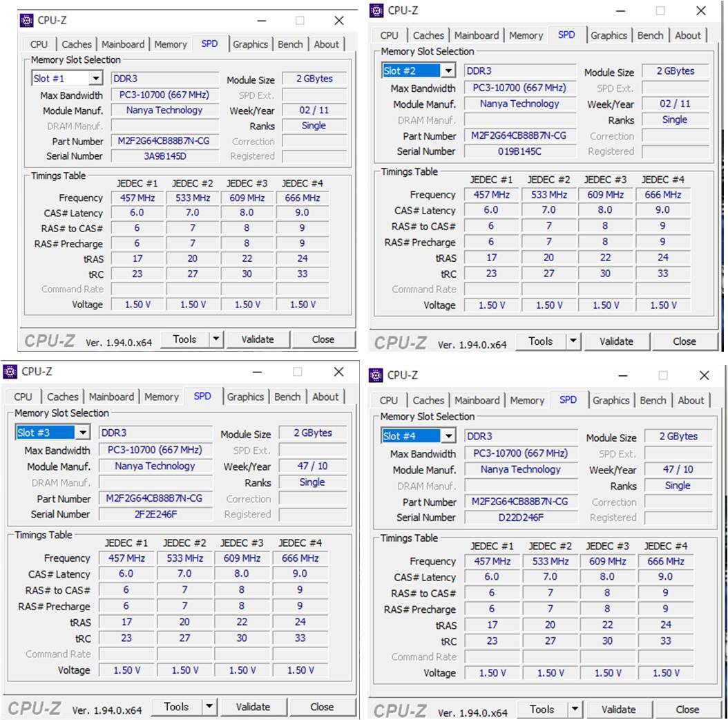Click Validate button in Slot #3 window
Image resolution: width=728 pixels, height=720 pixels.
pyautogui.click(x=253, y=707)
